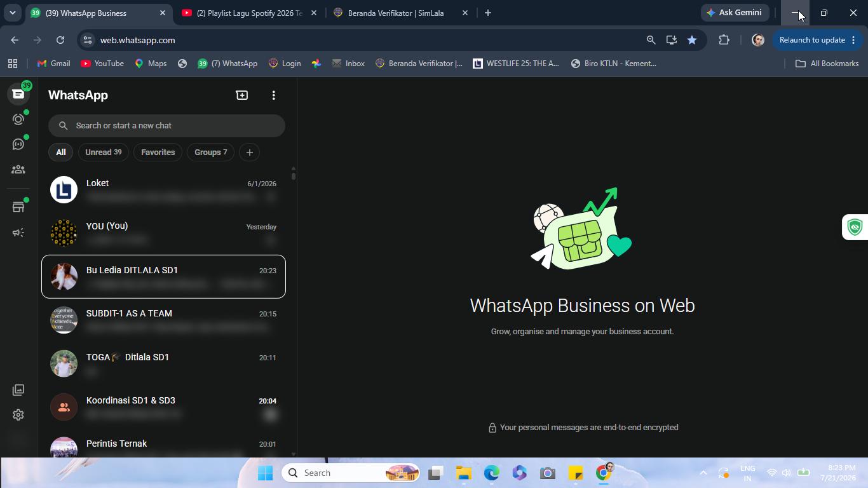Show Unread 39 chats filter
868x488 pixels.
(104, 152)
